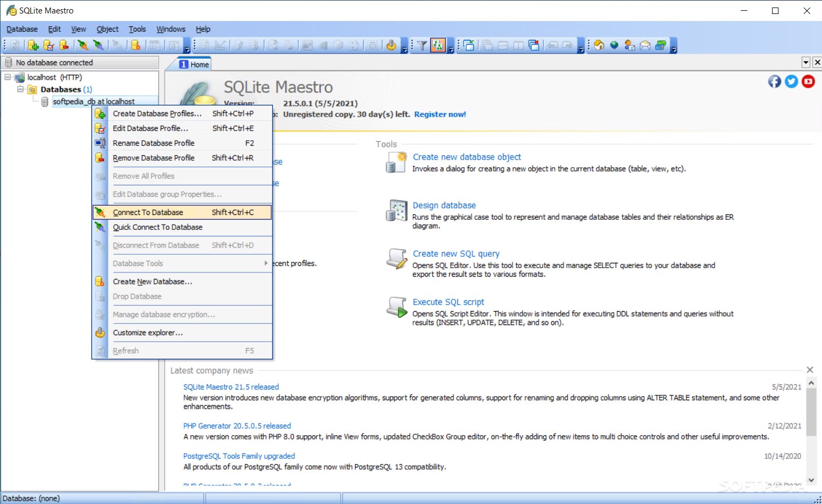Open the Edit menu

click(54, 29)
